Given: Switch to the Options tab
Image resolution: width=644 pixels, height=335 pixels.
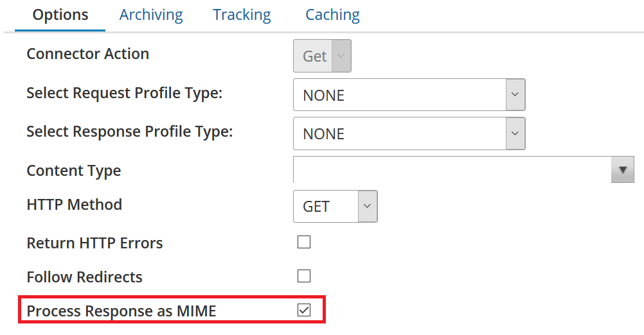Looking at the screenshot, I should coord(60,15).
